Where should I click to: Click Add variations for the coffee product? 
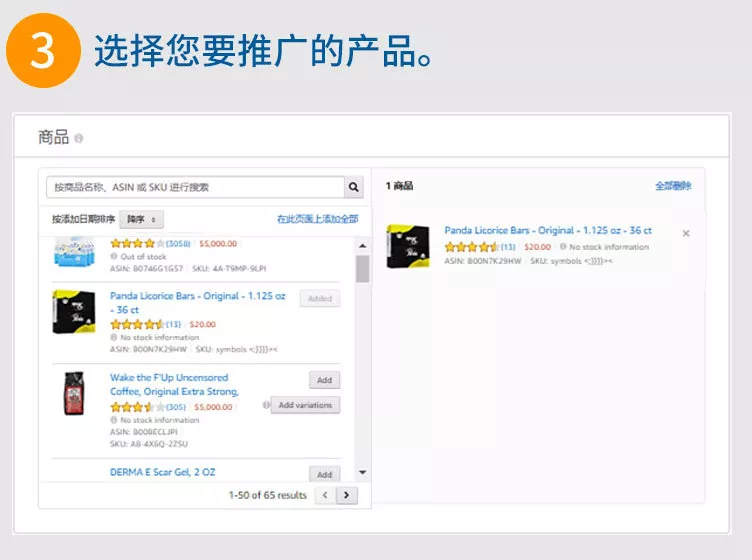pyautogui.click(x=306, y=405)
